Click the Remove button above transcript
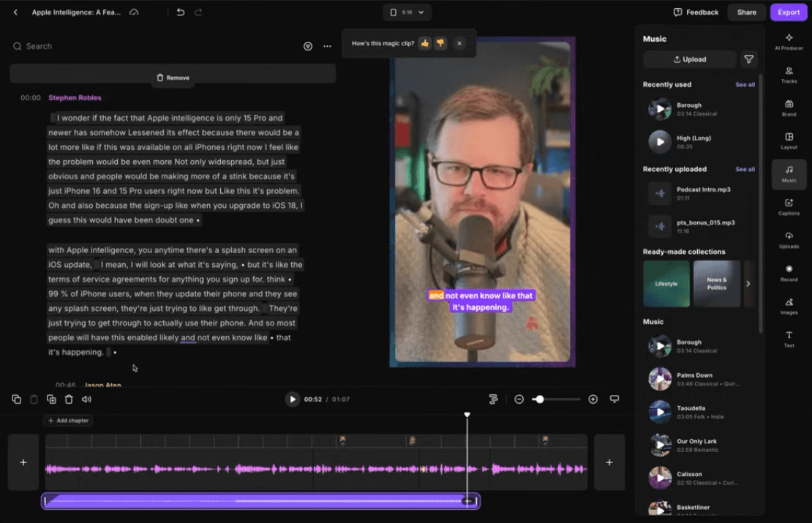Screen dimensions: 812x523 point(173,77)
